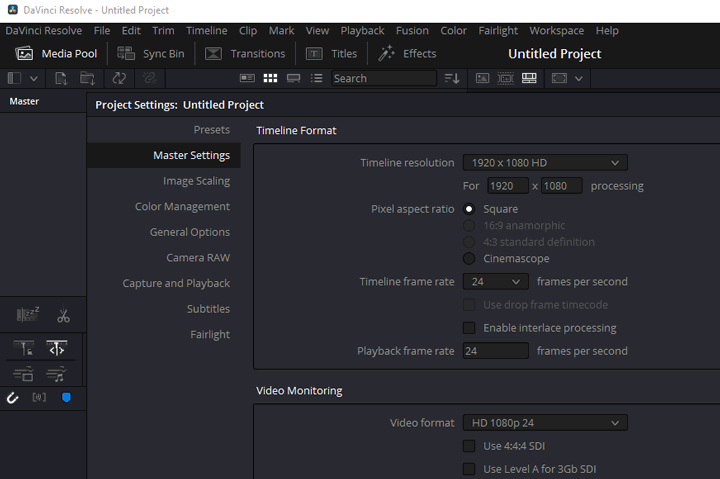Open the Sync Bin
The width and height of the screenshot is (720, 479).
click(151, 54)
